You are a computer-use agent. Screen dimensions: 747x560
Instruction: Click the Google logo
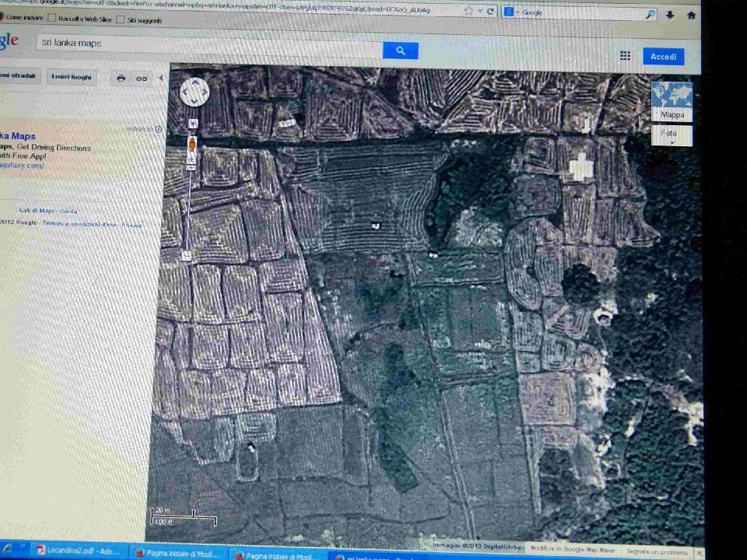tap(9, 41)
